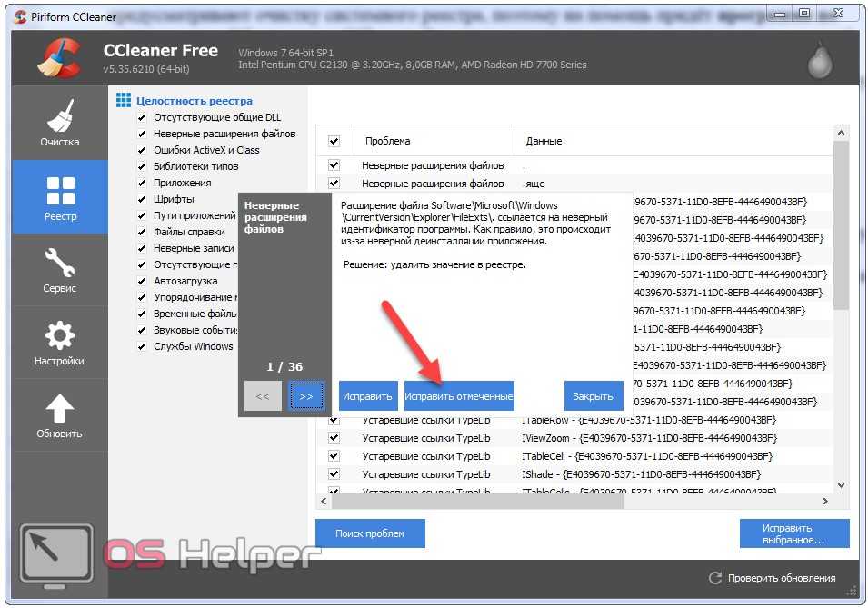This screenshot has height=608, width=868.
Task: Click the refresh icon beside Проверить обновления
Action: pos(714,578)
